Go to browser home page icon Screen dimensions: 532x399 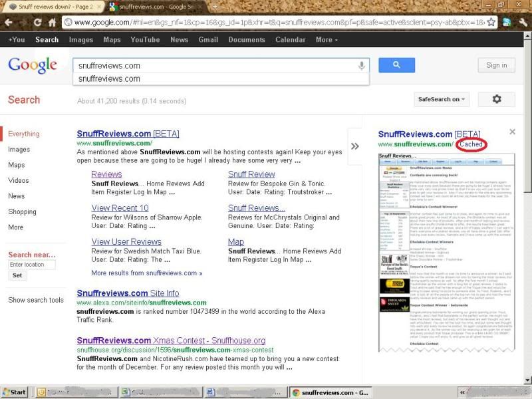coord(52,23)
